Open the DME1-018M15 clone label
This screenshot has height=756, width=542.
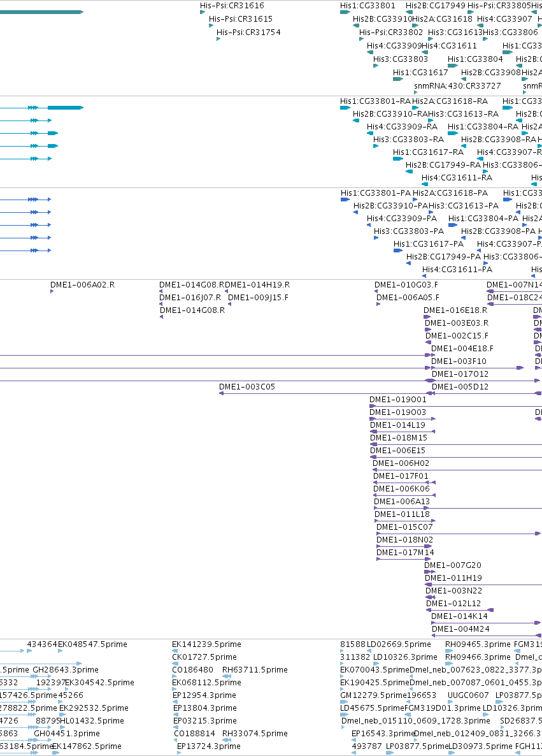(x=399, y=438)
